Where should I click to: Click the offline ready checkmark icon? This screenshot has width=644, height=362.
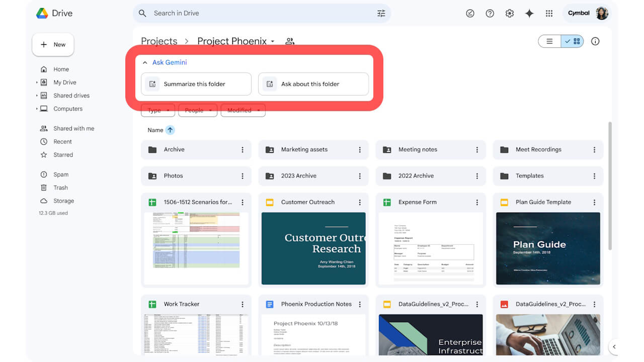pos(470,14)
